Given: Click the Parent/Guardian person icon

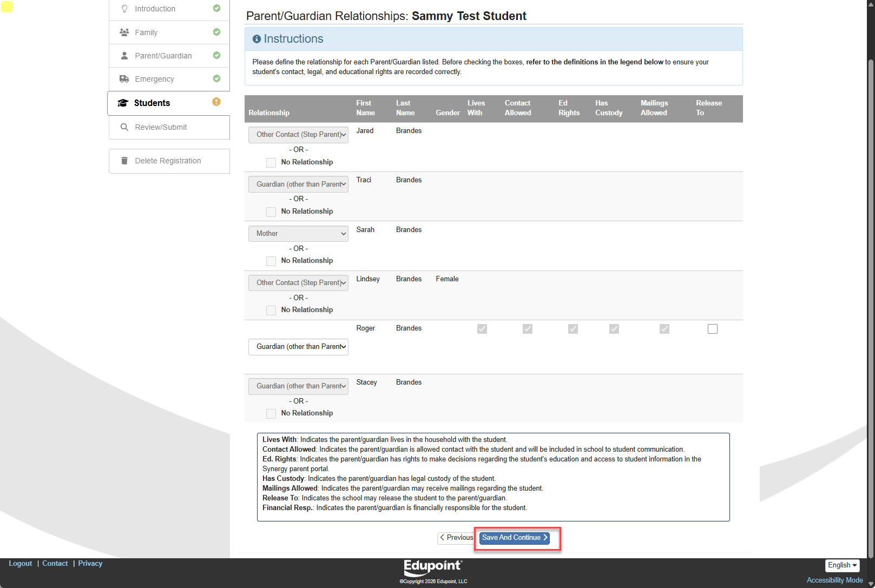Looking at the screenshot, I should pyautogui.click(x=124, y=56).
